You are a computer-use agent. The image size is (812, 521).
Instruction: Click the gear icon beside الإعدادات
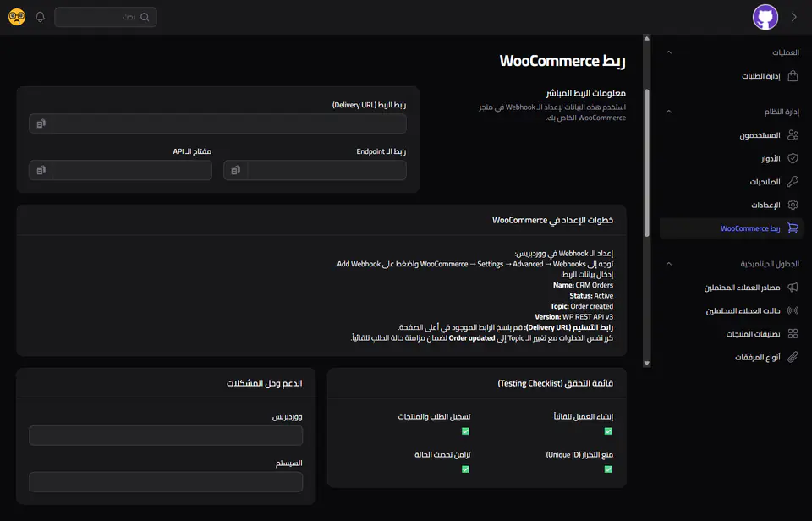[793, 205]
